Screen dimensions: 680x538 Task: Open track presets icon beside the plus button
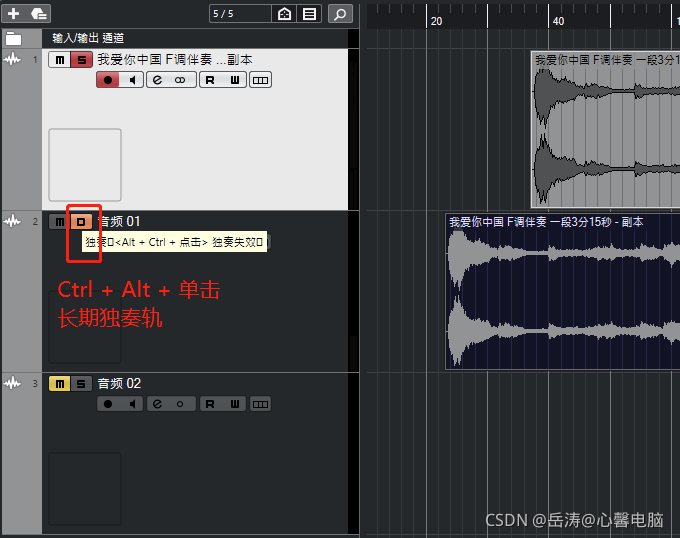point(39,14)
